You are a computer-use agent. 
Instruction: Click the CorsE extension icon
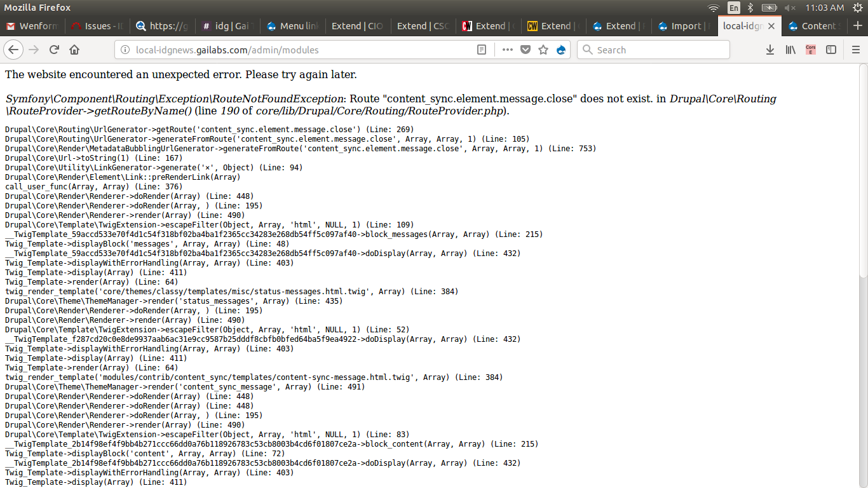[x=811, y=50]
